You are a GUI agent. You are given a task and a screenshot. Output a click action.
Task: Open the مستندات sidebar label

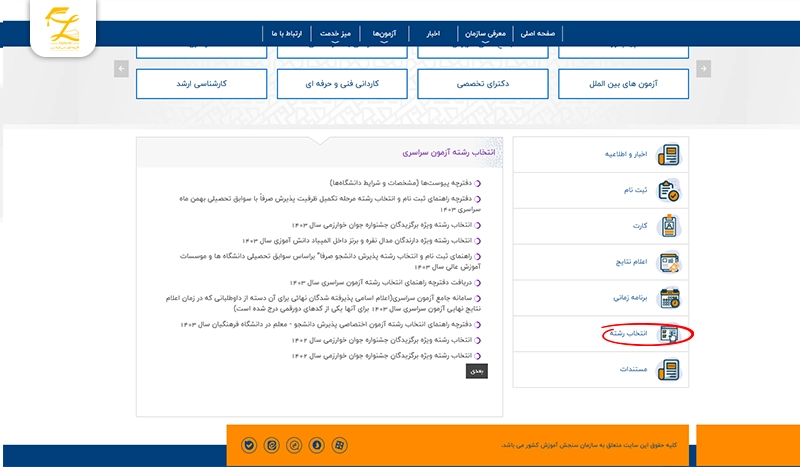pyautogui.click(x=633, y=369)
